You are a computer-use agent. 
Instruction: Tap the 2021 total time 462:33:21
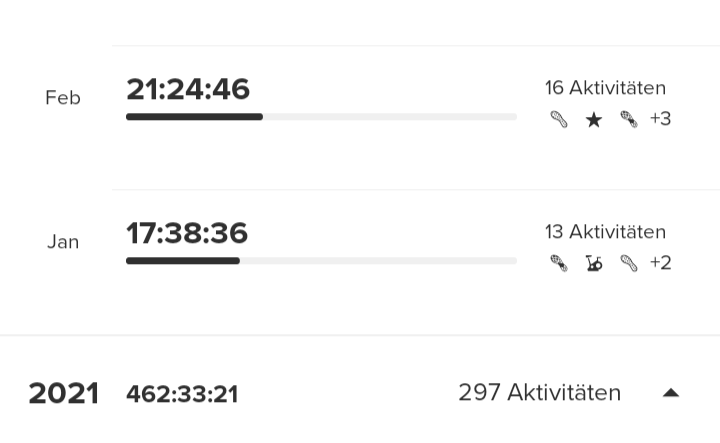[x=182, y=394]
